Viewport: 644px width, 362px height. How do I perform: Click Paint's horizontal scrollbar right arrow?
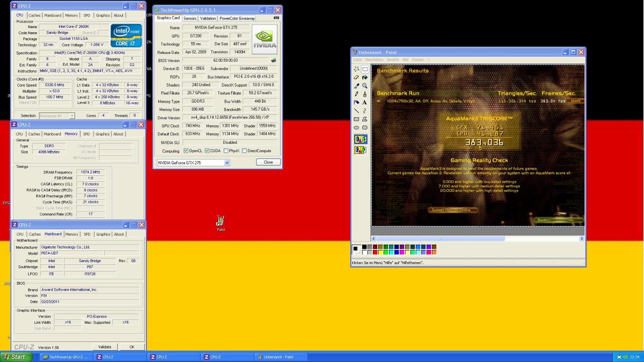click(x=582, y=239)
